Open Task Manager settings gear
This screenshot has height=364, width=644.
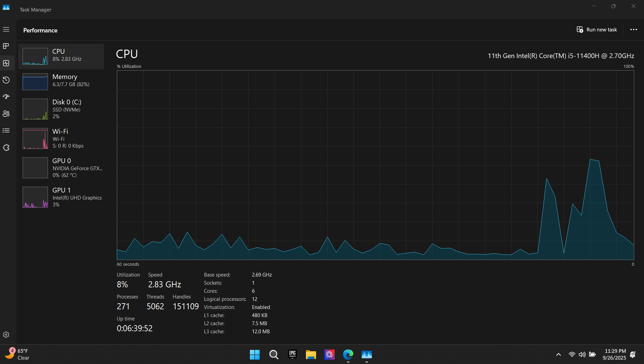click(6, 335)
